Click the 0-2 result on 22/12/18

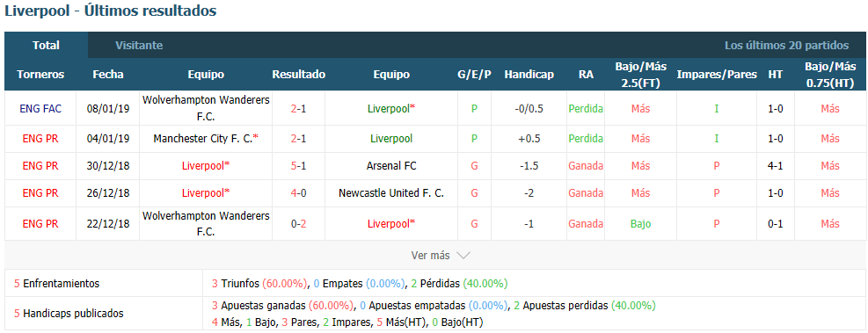pos(299,224)
